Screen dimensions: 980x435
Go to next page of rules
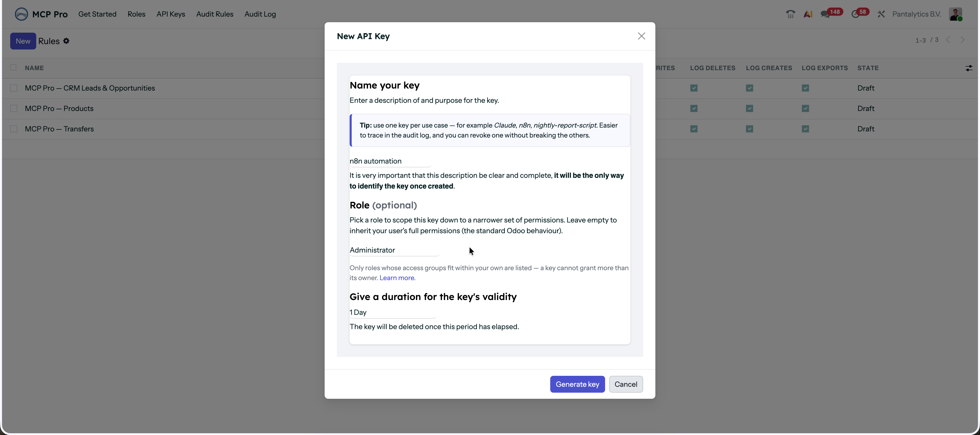click(x=962, y=40)
